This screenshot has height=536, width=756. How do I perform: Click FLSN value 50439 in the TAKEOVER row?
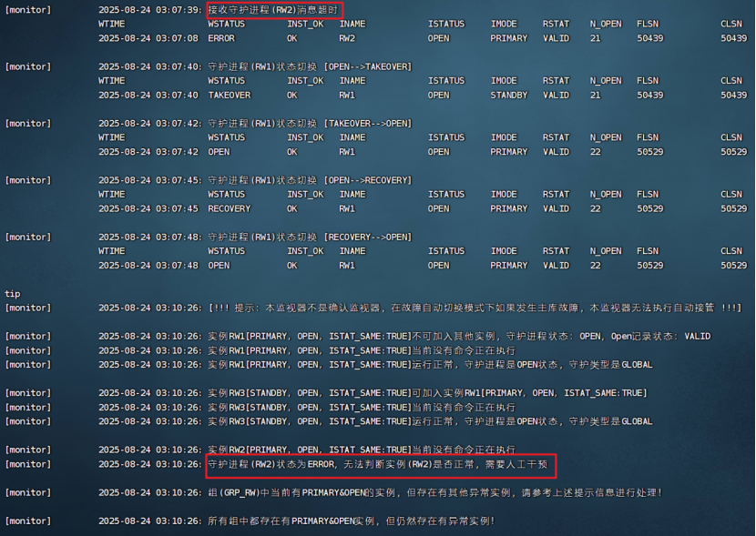pyautogui.click(x=650, y=96)
